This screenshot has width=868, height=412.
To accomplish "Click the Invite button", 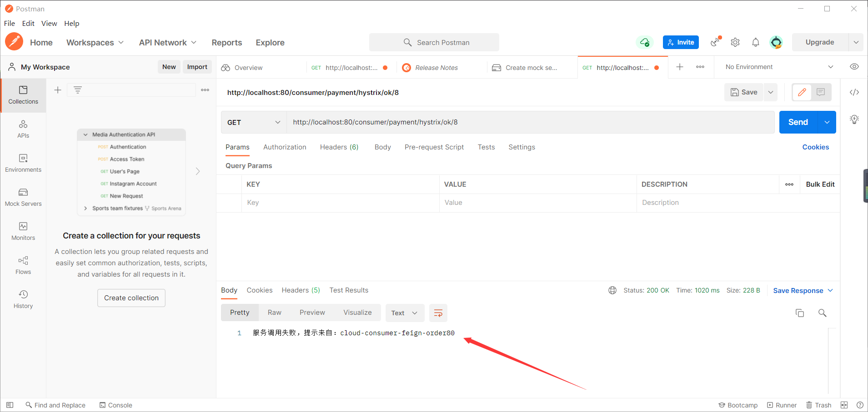I will (x=681, y=42).
